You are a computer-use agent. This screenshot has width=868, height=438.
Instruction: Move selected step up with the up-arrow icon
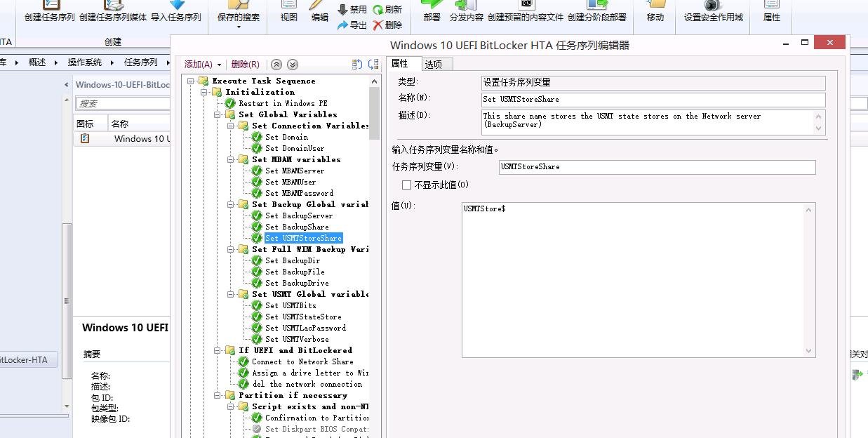click(x=276, y=65)
